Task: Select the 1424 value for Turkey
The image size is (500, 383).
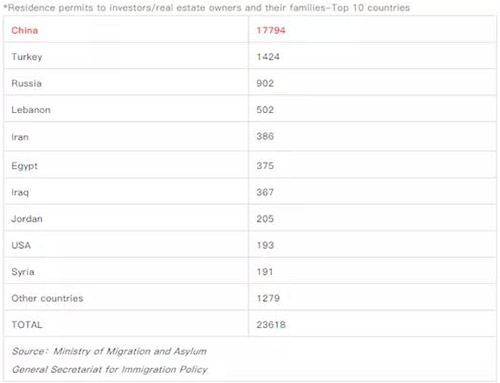Action: pyautogui.click(x=268, y=57)
